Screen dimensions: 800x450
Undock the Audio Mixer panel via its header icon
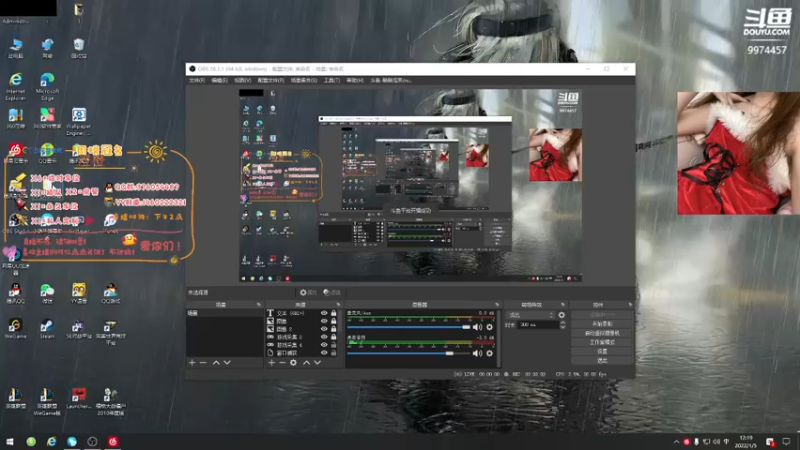click(497, 305)
